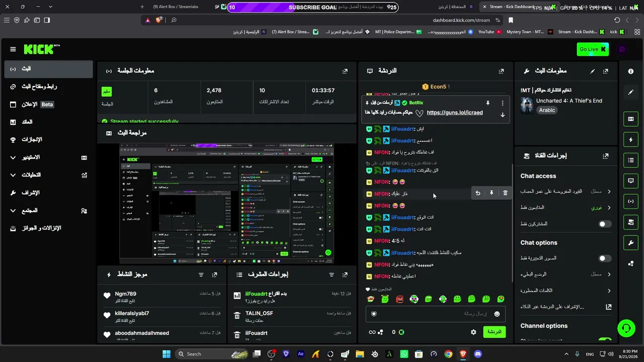The width and height of the screenshot is (644, 362).
Task: Toggle the list panel icon in the right rail
Action: [x=631, y=160]
